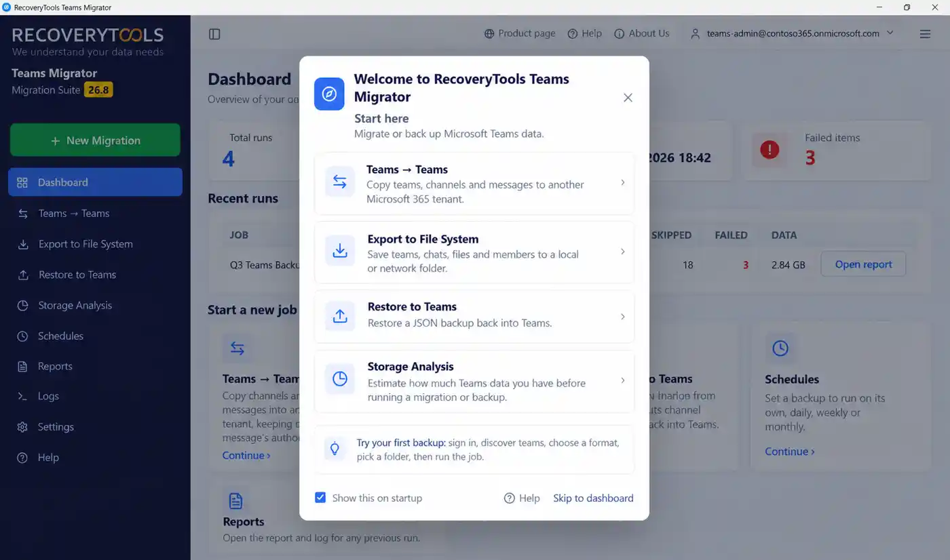Screen dimensions: 950x560
Task: Start a New Migration with the green button
Action: tap(95, 140)
